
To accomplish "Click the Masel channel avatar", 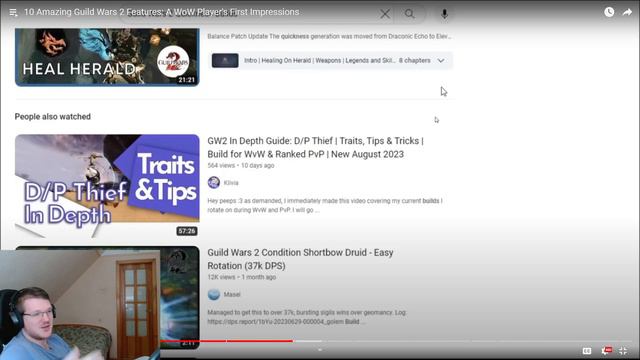I will click(x=213, y=294).
